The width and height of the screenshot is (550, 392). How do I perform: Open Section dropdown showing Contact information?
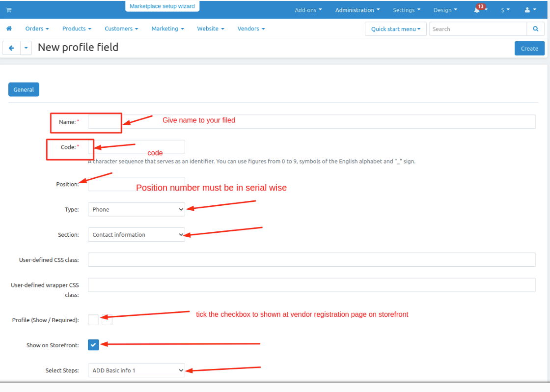coord(136,235)
